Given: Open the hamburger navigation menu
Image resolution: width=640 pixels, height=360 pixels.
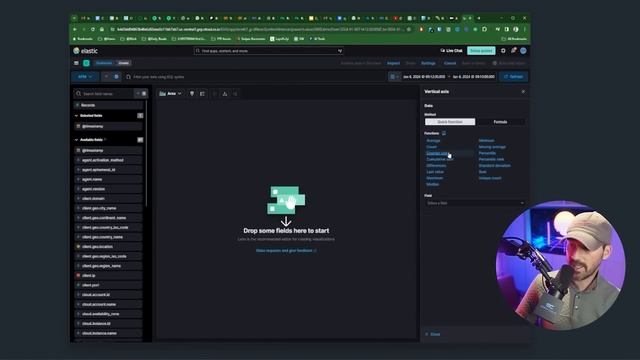Looking at the screenshot, I should [76, 63].
